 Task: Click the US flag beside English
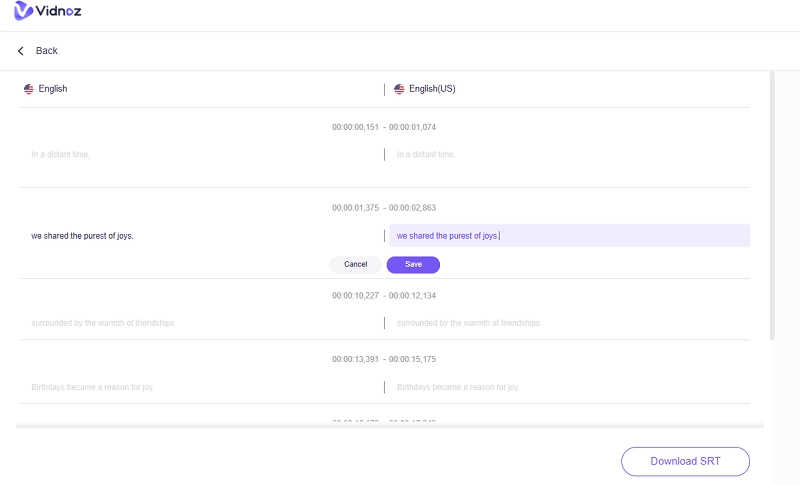(x=29, y=89)
